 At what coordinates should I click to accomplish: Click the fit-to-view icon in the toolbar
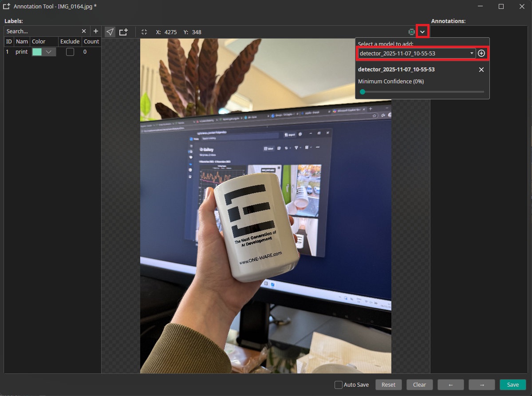pos(144,31)
